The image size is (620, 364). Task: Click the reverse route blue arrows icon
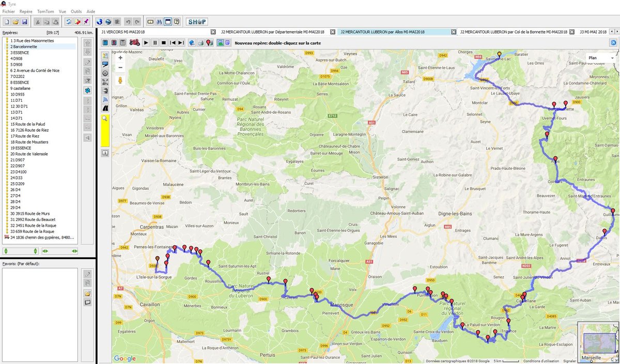click(x=68, y=22)
